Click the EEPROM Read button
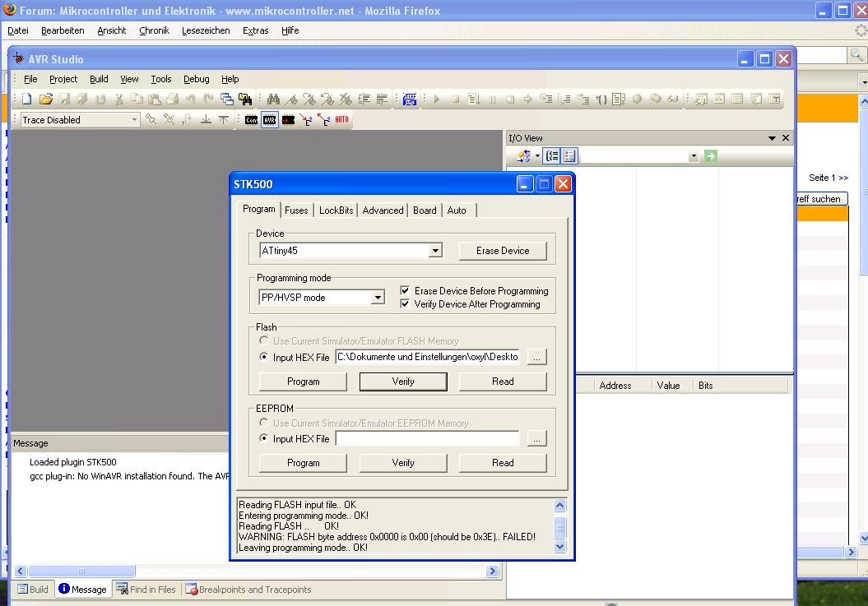The image size is (868, 606). [503, 463]
